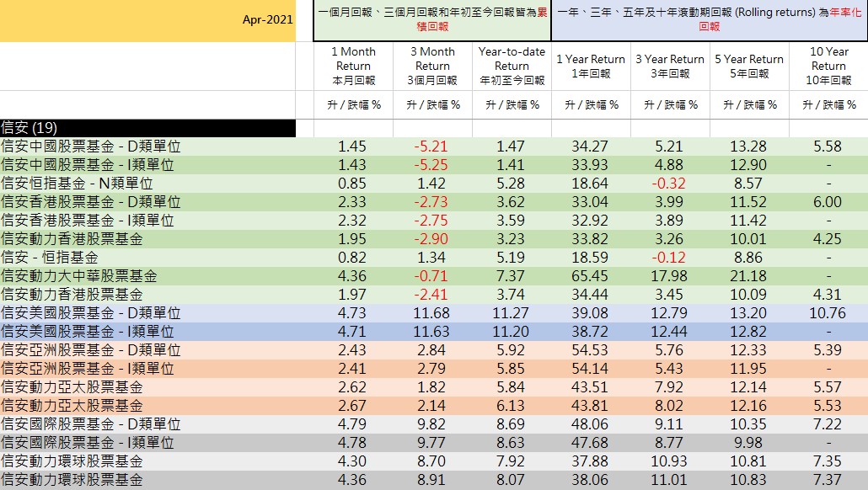
Task: Click the blue Rolling returns 年率化回報 note
Action: [x=710, y=20]
